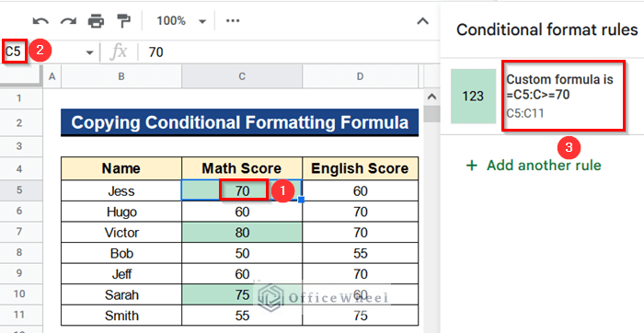The width and height of the screenshot is (644, 333).
Task: Select row 5 header
Action: tap(20, 190)
